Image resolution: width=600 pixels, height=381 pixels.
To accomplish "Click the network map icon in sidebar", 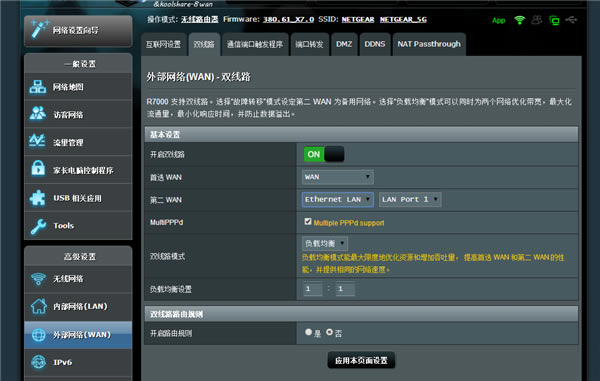I will point(38,87).
